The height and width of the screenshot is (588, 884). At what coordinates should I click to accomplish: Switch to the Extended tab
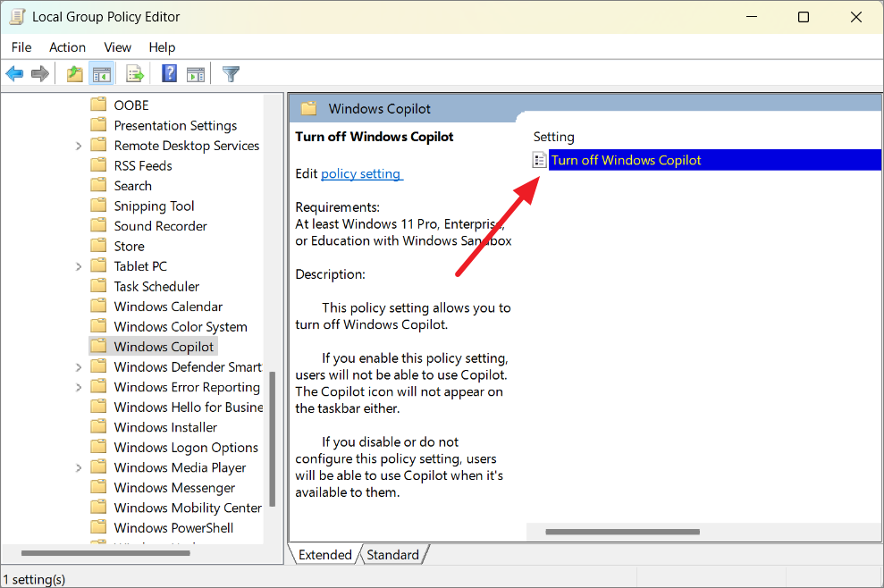(324, 555)
